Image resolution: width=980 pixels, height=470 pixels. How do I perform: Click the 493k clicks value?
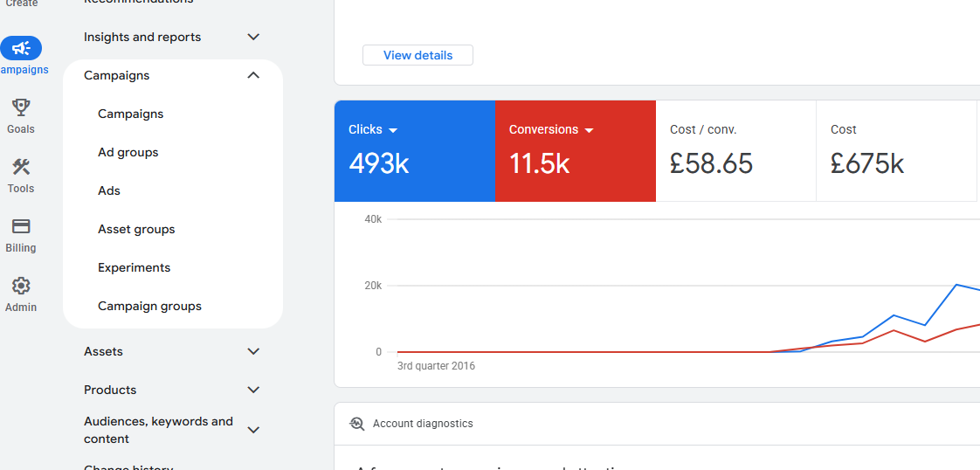click(x=379, y=163)
